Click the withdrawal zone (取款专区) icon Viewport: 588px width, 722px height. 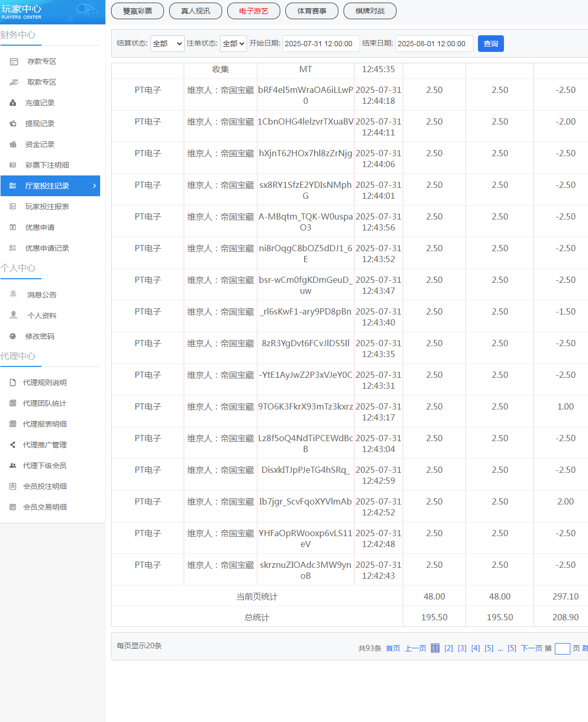pos(14,83)
